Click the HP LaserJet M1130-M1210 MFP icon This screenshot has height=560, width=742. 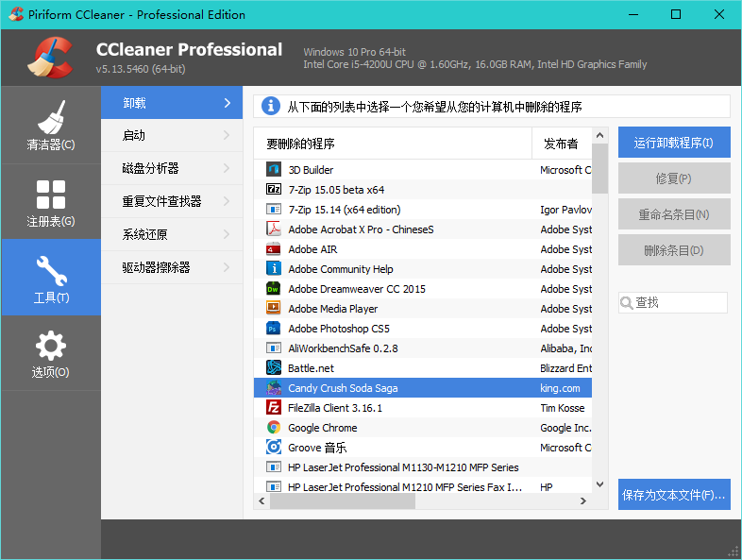274,467
